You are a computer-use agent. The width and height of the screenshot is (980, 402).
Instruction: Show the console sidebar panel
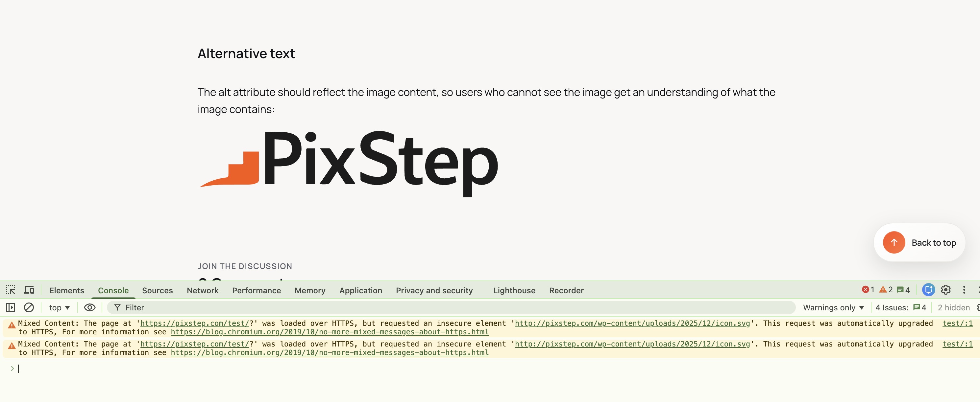click(x=10, y=307)
